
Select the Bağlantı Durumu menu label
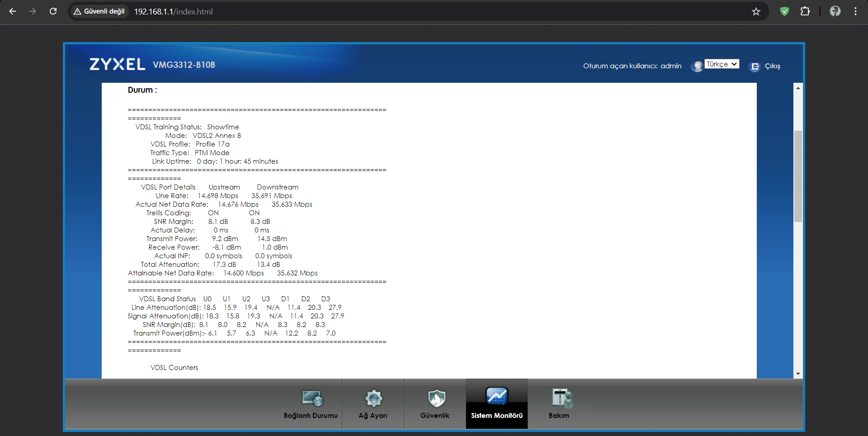(311, 416)
